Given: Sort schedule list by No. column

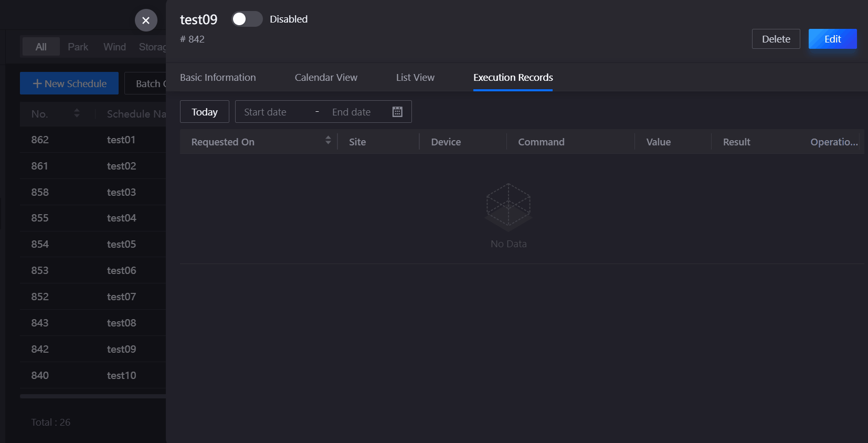Looking at the screenshot, I should [x=77, y=113].
